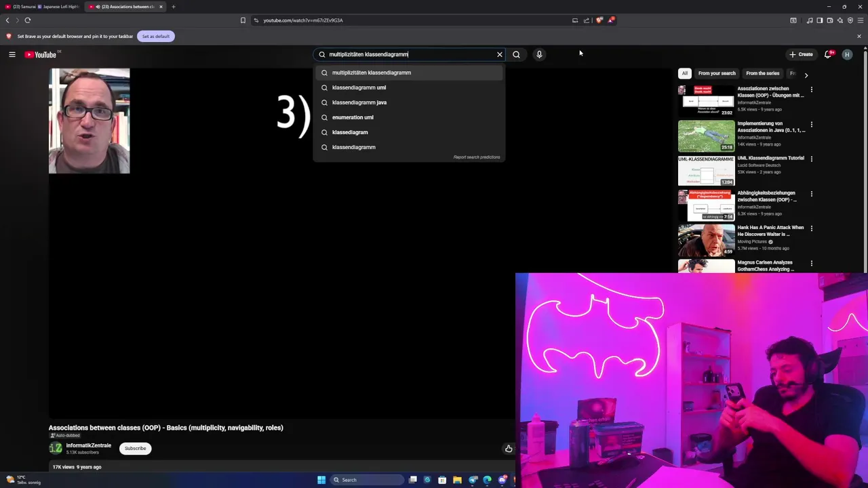Bookmark this page in address bar
Screen dimensions: 868x488
243,20
